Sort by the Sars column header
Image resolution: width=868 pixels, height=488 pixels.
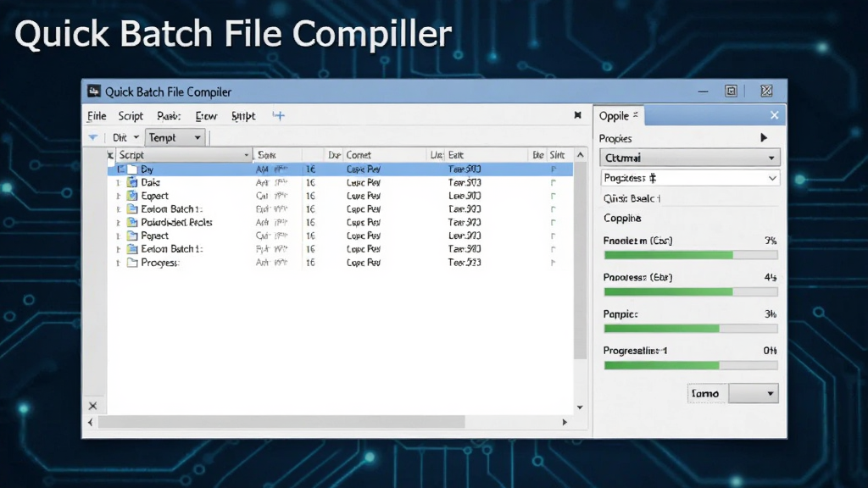(x=277, y=156)
